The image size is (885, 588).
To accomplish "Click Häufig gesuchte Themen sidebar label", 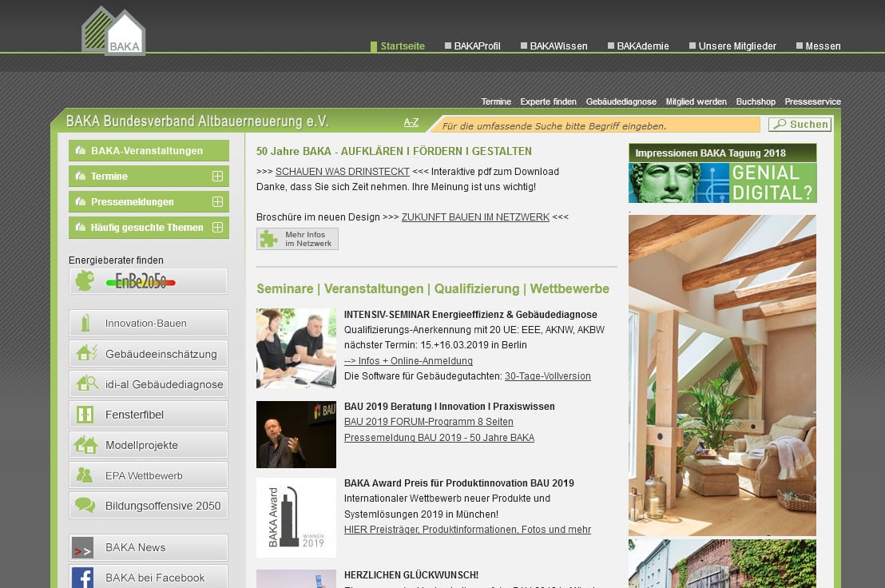I will click(x=147, y=228).
